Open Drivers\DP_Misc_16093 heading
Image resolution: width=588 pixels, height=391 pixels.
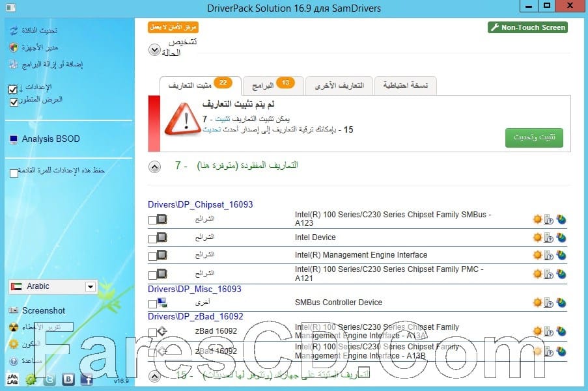[194, 289]
